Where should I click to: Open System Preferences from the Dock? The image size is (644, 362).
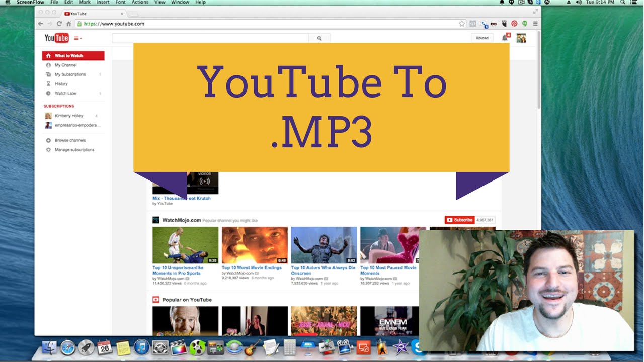click(160, 347)
